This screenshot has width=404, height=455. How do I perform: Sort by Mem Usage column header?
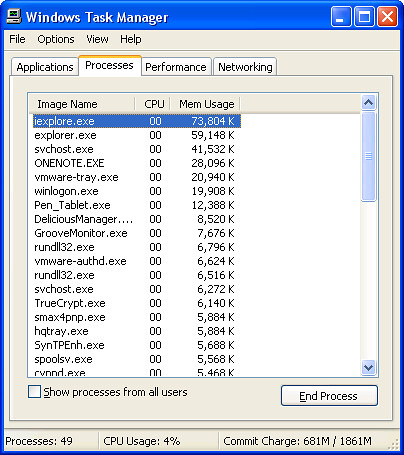[205, 104]
